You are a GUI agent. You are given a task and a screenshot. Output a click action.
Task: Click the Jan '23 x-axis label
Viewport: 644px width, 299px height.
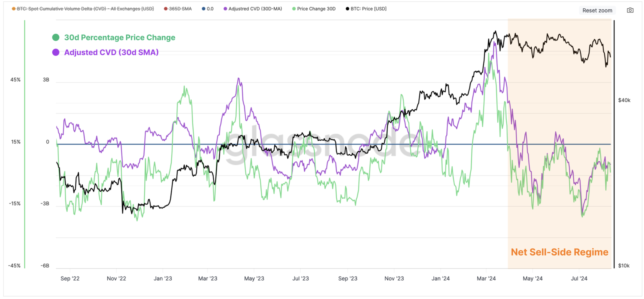(x=163, y=278)
